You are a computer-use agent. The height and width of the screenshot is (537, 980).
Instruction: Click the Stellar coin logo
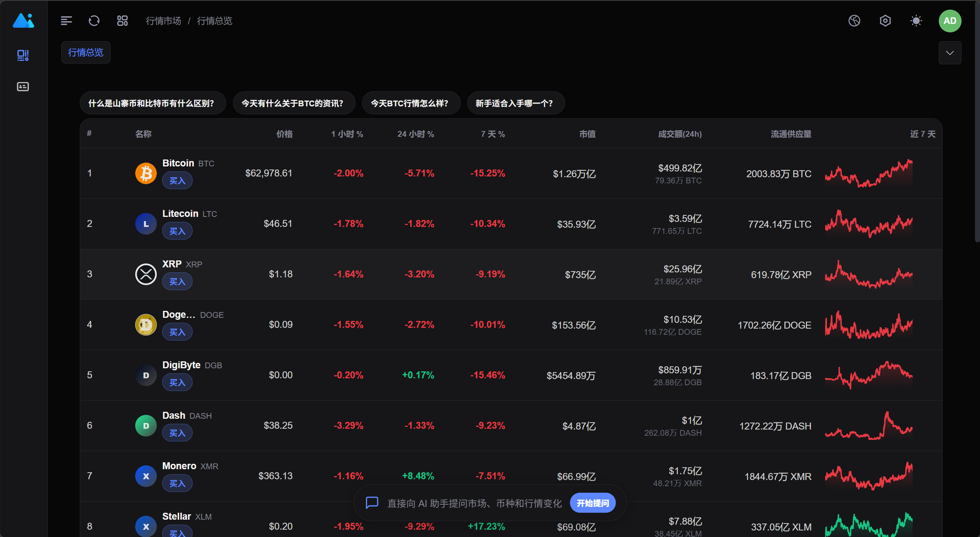(146, 527)
